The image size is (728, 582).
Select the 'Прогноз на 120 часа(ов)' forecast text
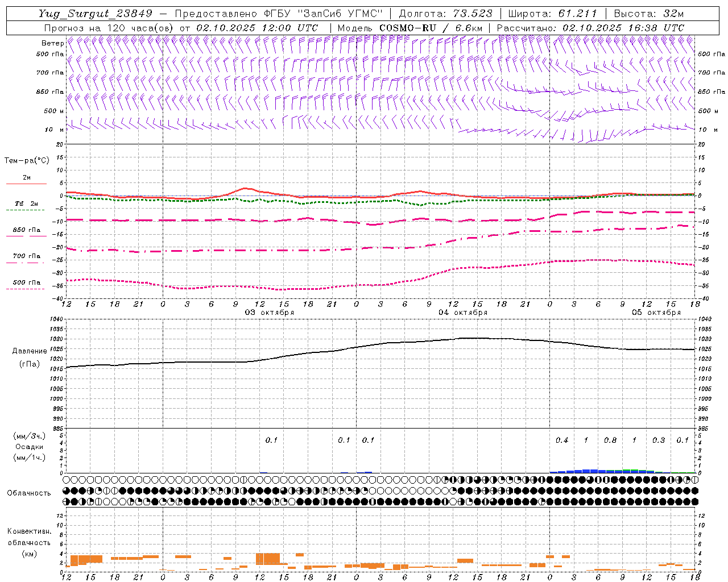coord(109,28)
